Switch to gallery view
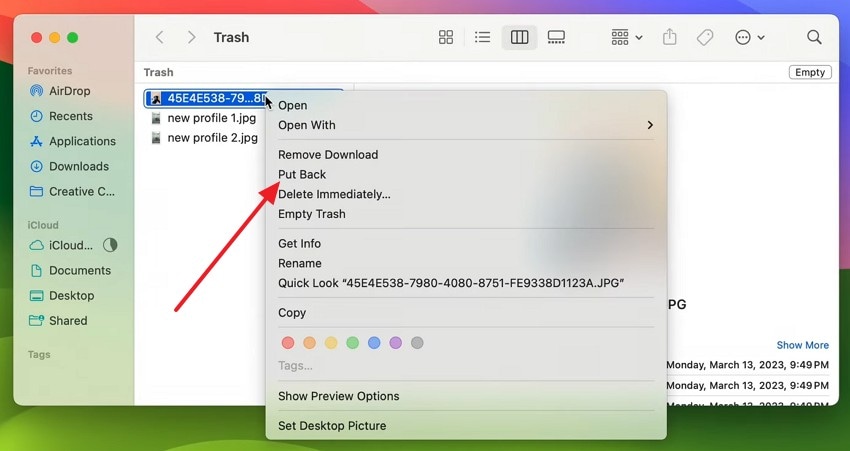Screen dimensions: 850x451 pos(556,37)
